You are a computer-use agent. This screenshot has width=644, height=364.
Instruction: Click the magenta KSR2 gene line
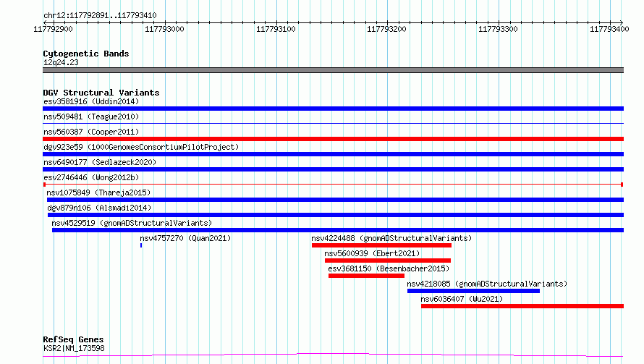[333, 355]
